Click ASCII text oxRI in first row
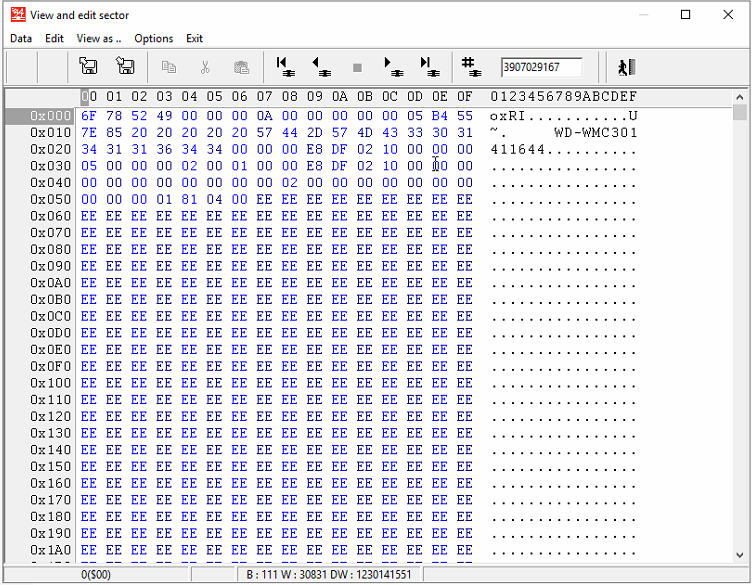The image size is (752, 585). 508,116
